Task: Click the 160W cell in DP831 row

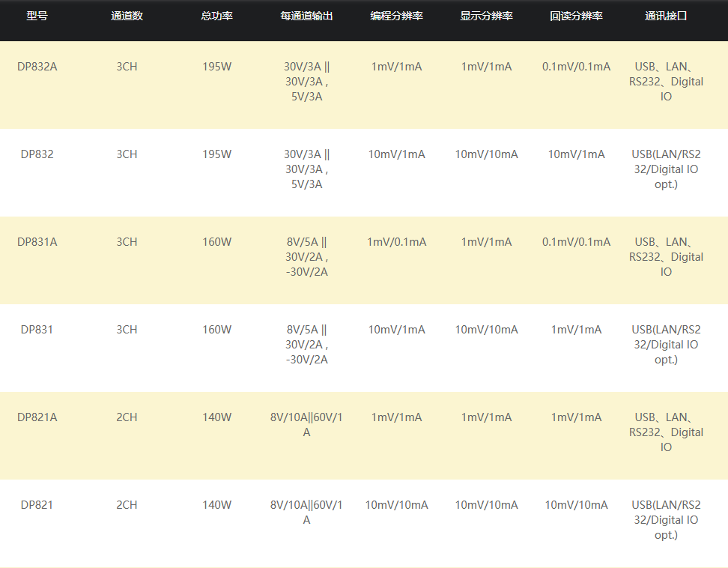Action: (x=216, y=330)
